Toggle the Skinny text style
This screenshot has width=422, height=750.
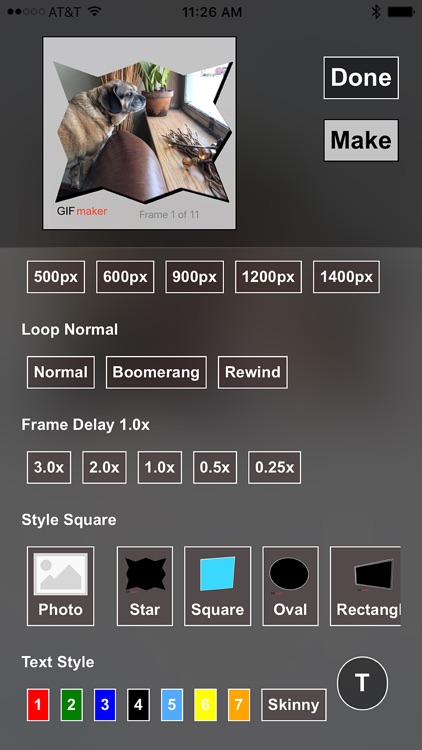coord(294,705)
